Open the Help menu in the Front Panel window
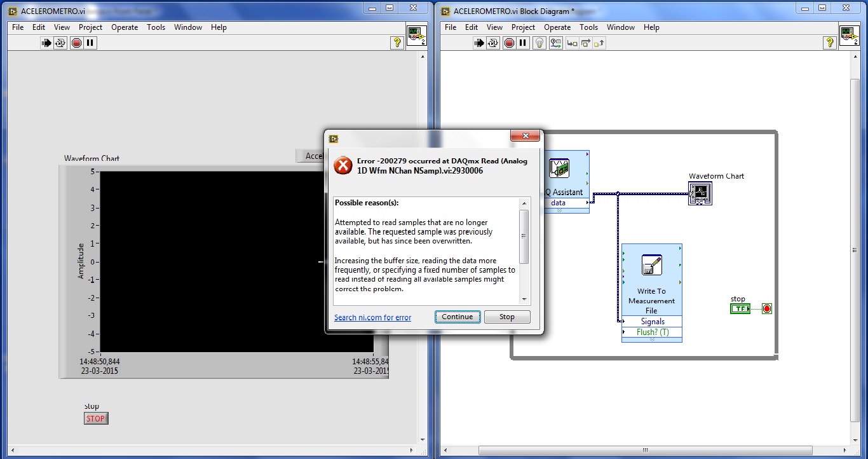 (x=219, y=27)
